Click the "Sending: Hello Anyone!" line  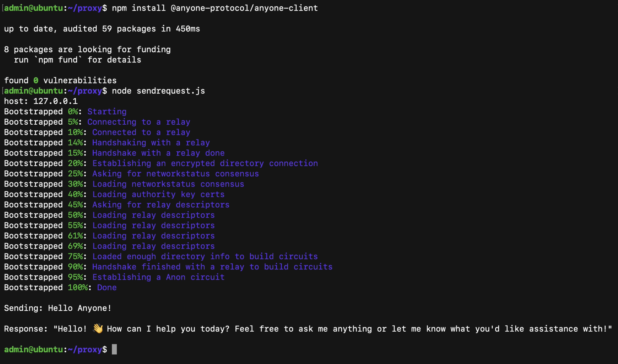pyautogui.click(x=58, y=308)
